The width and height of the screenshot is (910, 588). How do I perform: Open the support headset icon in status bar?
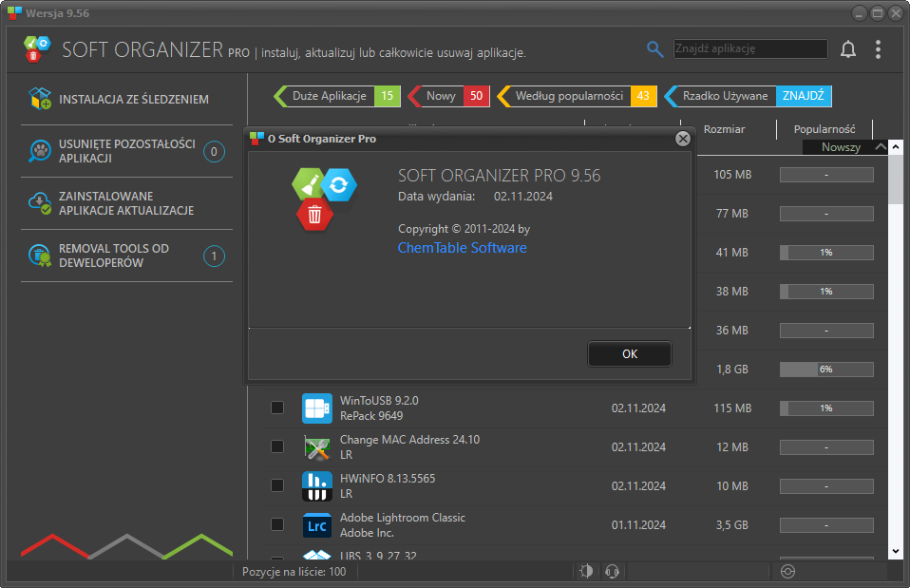(612, 571)
